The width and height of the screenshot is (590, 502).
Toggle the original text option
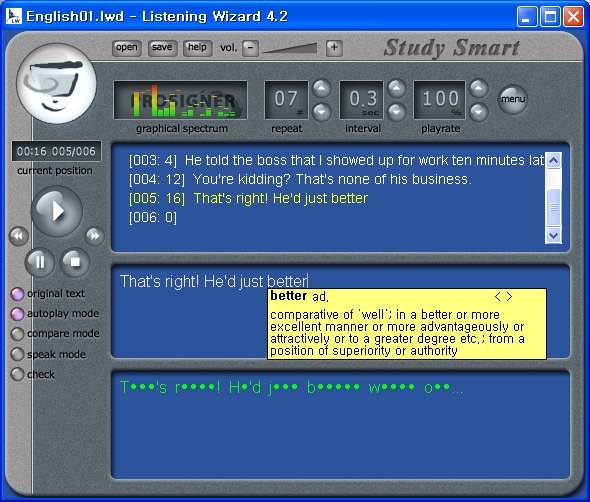pos(17,294)
